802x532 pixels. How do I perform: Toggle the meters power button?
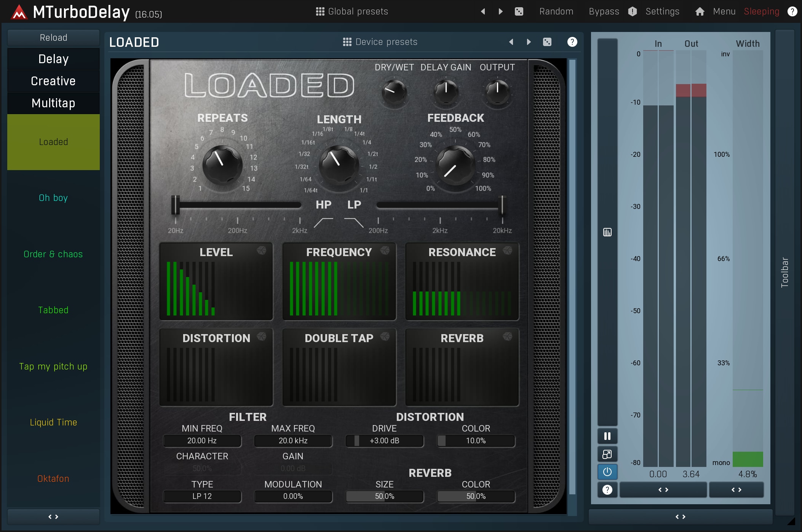coord(607,472)
